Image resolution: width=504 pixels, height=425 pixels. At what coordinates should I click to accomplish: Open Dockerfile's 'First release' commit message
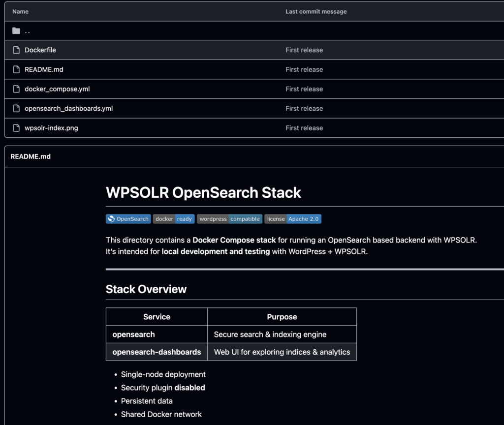tap(304, 50)
